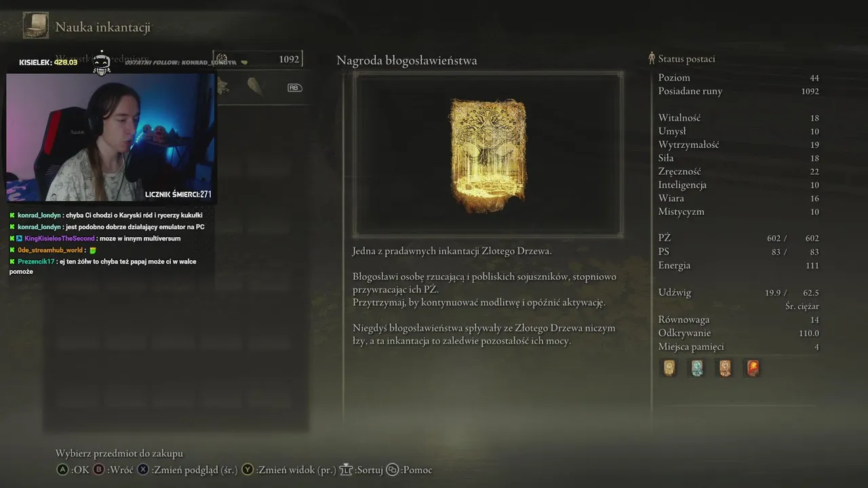Switch category with the RB tab indicator
This screenshot has width=868, height=488.
(x=294, y=87)
